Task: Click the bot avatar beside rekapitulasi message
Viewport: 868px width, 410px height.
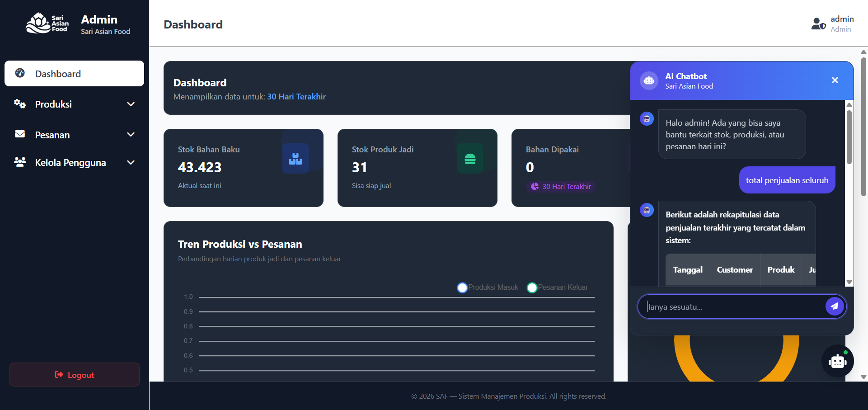Action: 647,210
